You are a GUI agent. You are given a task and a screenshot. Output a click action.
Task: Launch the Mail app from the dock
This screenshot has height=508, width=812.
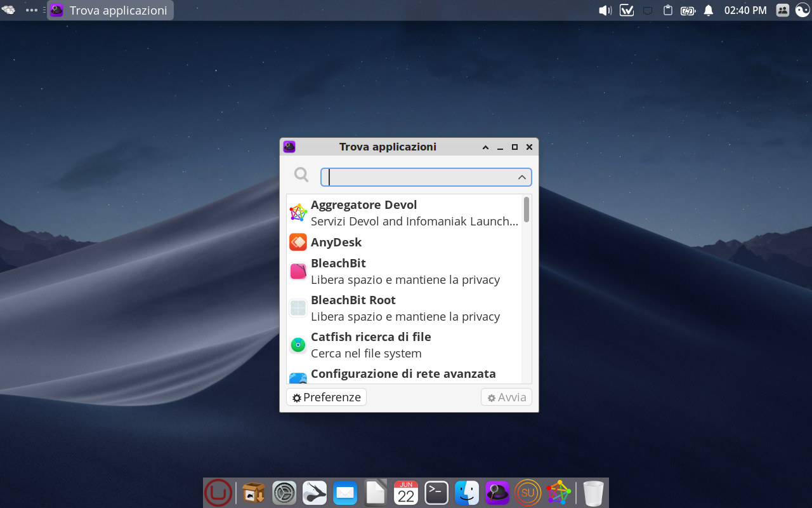345,493
